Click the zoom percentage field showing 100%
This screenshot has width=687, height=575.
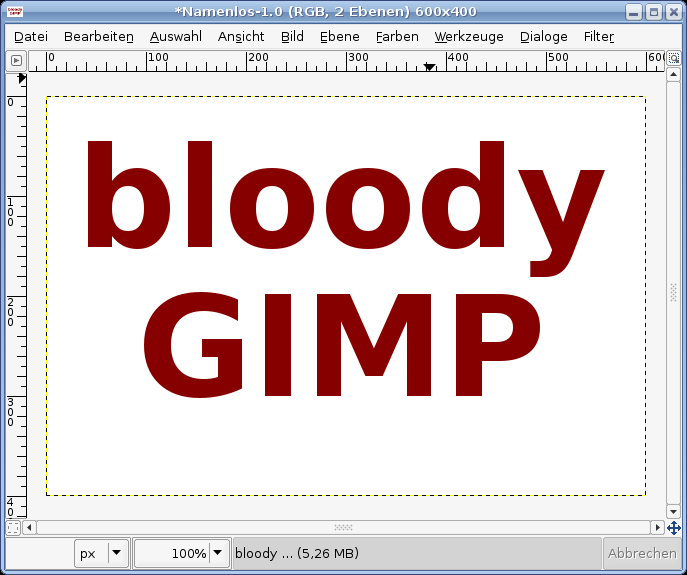(173, 554)
